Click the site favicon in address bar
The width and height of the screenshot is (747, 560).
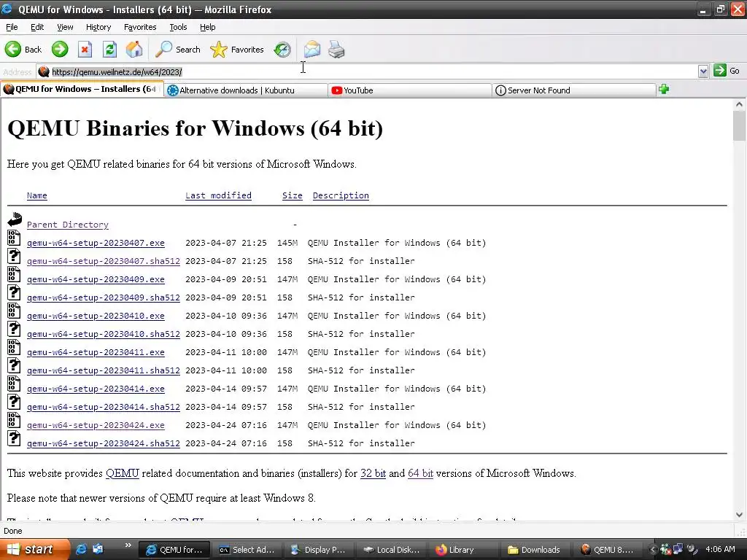pyautogui.click(x=44, y=71)
